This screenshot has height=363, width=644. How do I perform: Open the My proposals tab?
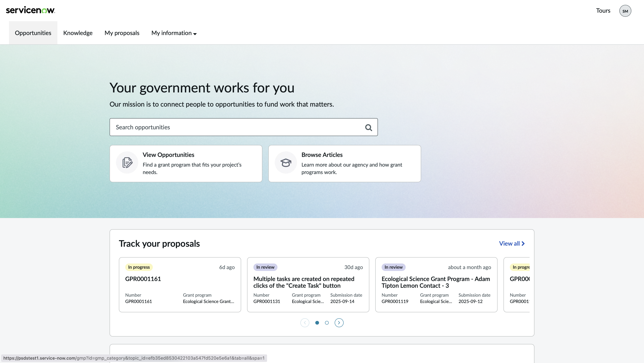click(122, 33)
